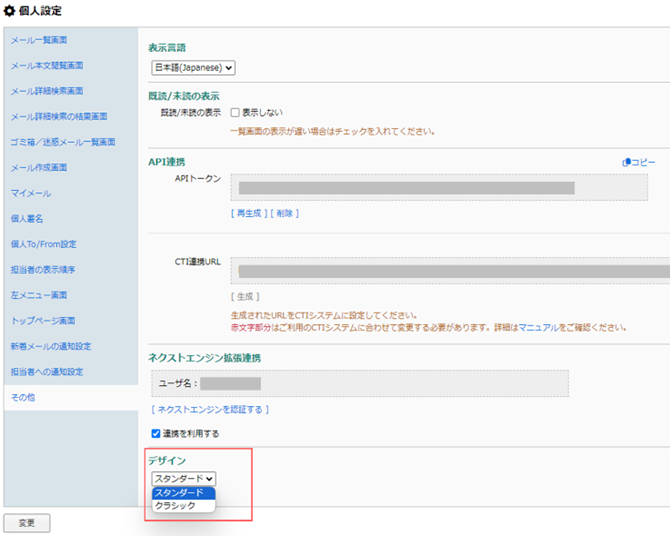
Task: Click the 生成 link under CTI連携URL
Action: click(245, 296)
